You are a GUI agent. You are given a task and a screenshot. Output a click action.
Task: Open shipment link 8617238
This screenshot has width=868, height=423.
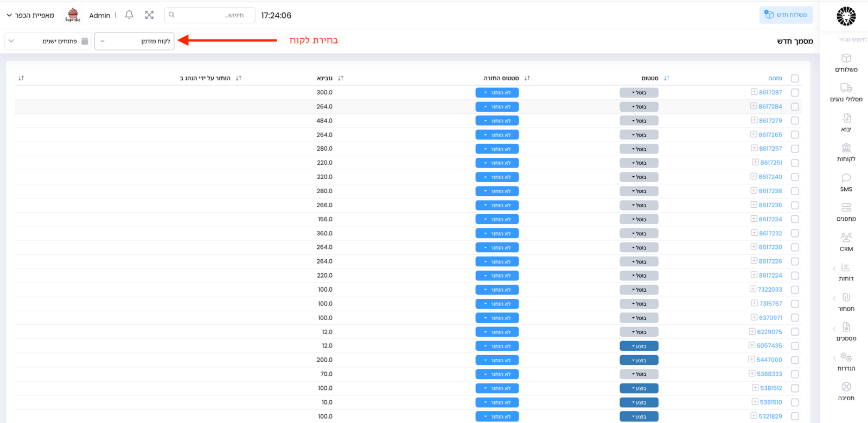tap(770, 191)
